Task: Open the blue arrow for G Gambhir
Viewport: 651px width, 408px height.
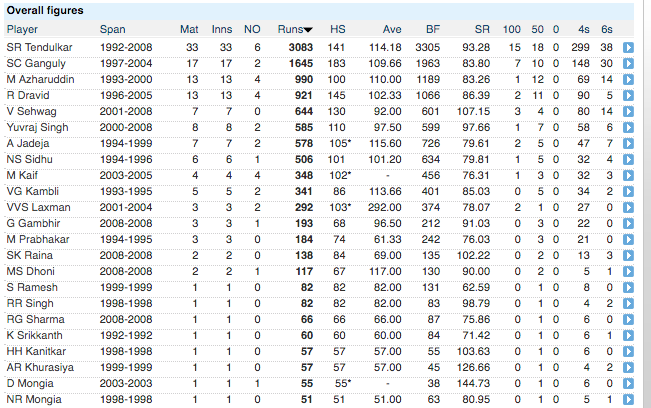Action: coord(628,223)
